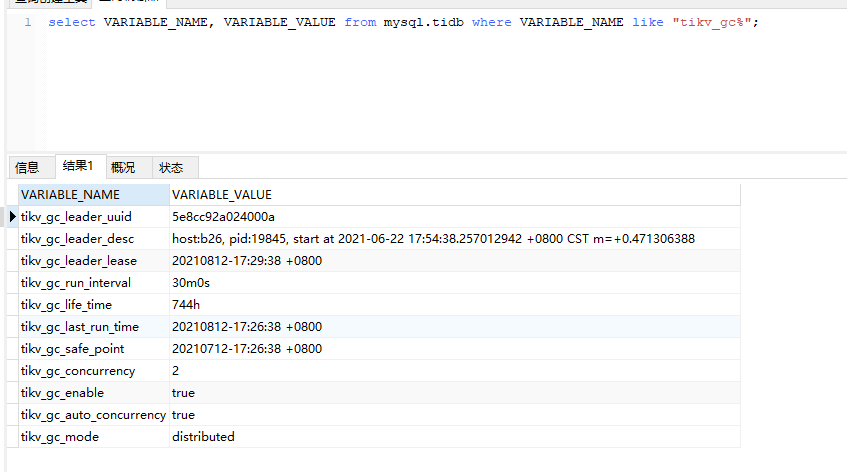Select the 30m0s run interval value
The image size is (847, 472).
coord(192,283)
